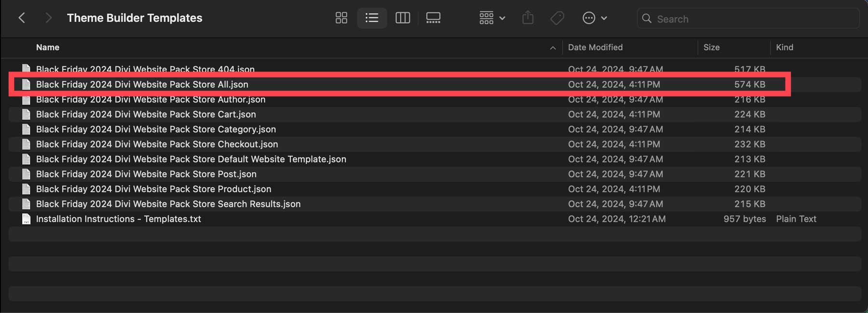This screenshot has width=868, height=313.
Task: Select Installation Instructions - Templates.txt
Action: pyautogui.click(x=118, y=219)
